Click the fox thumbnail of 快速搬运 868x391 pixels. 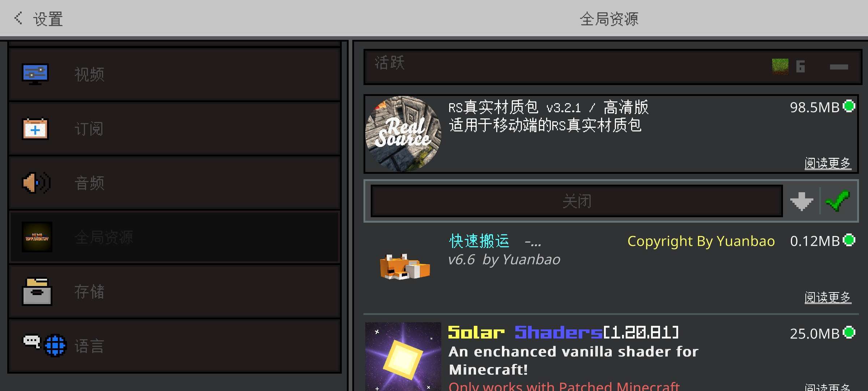(405, 267)
